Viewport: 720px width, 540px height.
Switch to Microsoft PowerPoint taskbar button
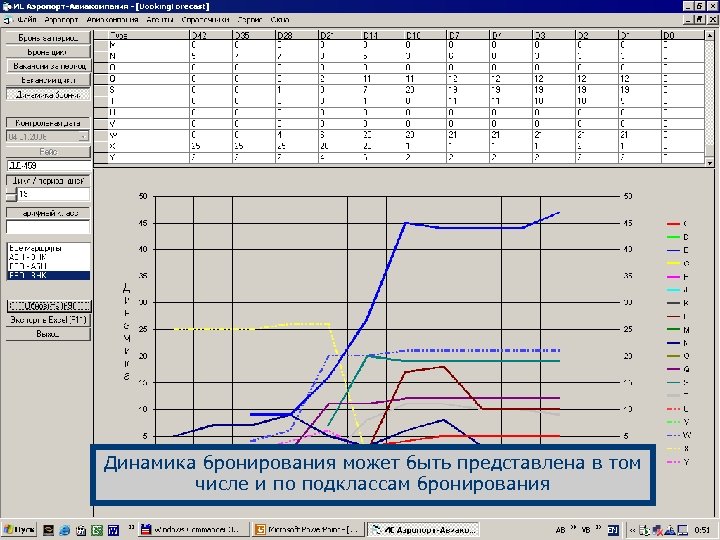tap(308, 529)
